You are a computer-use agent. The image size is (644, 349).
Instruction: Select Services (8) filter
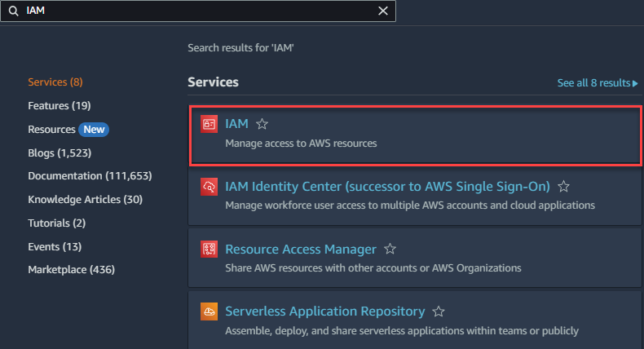tap(55, 82)
